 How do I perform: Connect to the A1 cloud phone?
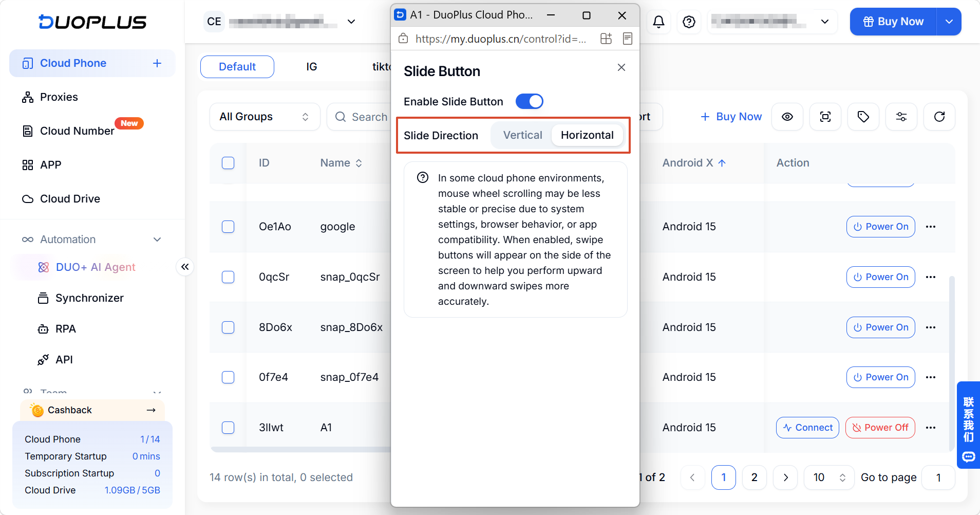pyautogui.click(x=808, y=428)
